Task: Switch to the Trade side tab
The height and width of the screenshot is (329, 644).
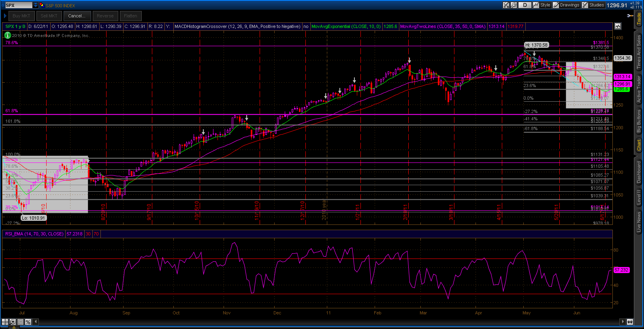Action: coord(639,19)
